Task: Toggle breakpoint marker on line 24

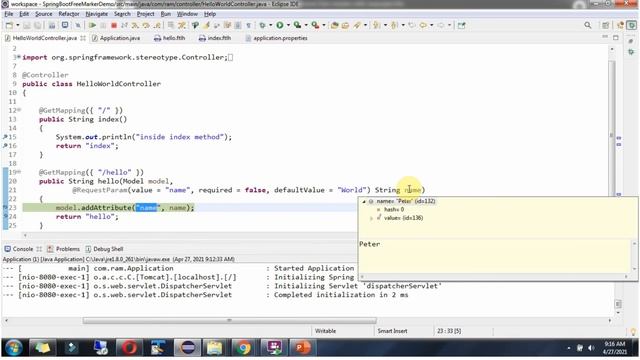Action: (x=5, y=216)
